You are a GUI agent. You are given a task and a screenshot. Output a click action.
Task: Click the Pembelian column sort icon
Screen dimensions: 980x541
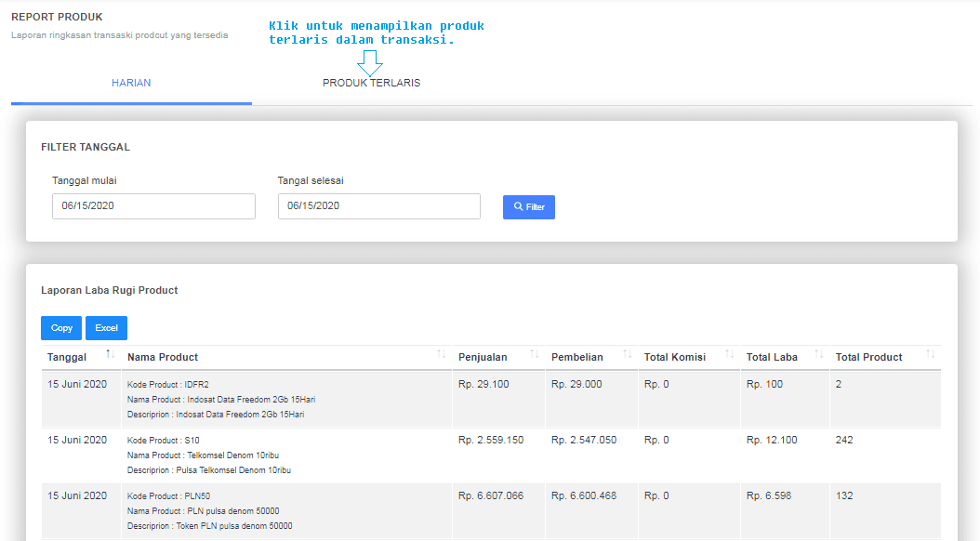point(627,355)
